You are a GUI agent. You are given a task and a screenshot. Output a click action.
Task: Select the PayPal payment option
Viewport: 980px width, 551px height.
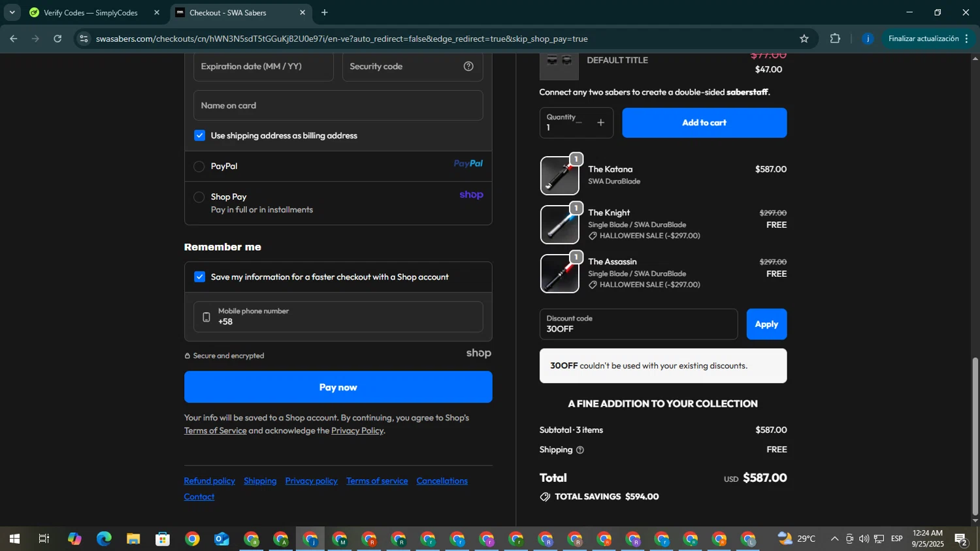click(x=199, y=166)
